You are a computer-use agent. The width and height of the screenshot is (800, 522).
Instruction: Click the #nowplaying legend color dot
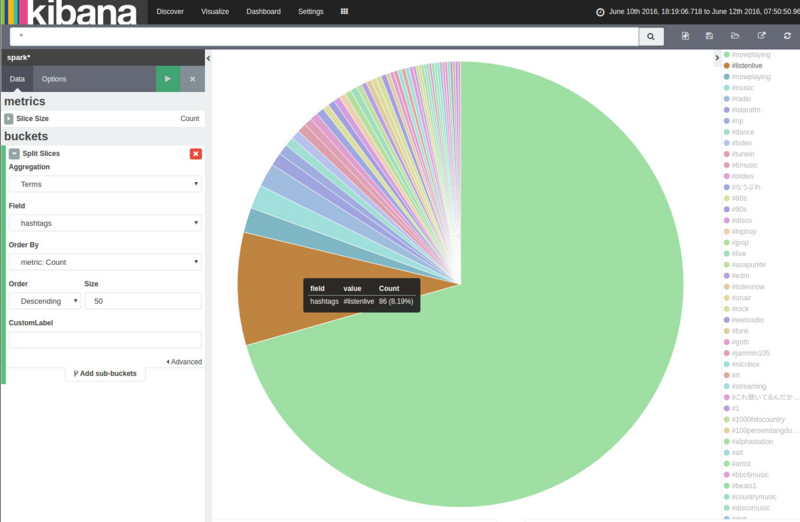point(727,55)
